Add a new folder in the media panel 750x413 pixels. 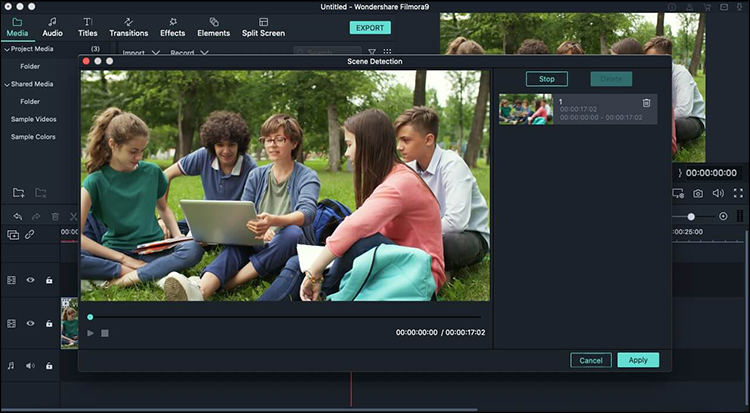click(x=18, y=193)
